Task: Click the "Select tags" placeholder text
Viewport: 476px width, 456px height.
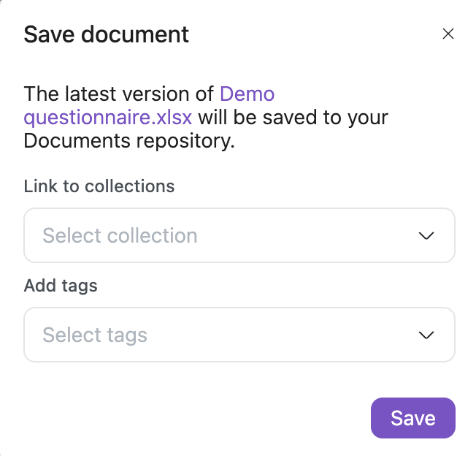Action: tap(95, 335)
